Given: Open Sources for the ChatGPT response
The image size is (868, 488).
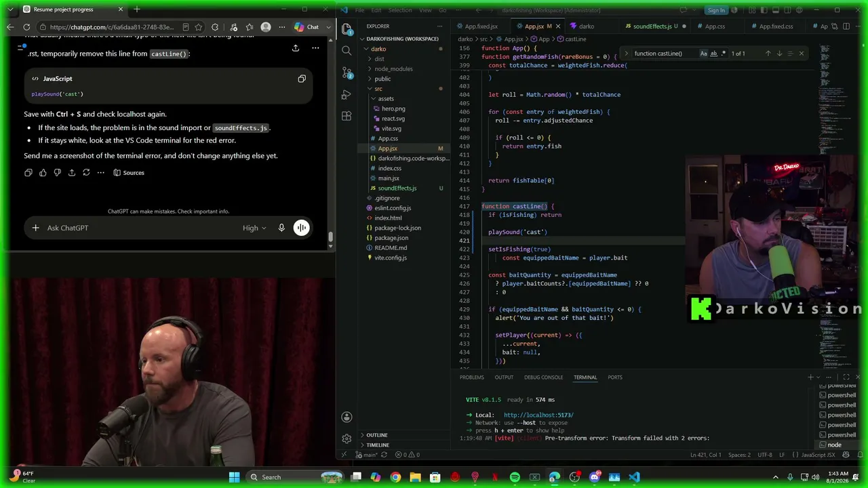Looking at the screenshot, I should coord(129,173).
